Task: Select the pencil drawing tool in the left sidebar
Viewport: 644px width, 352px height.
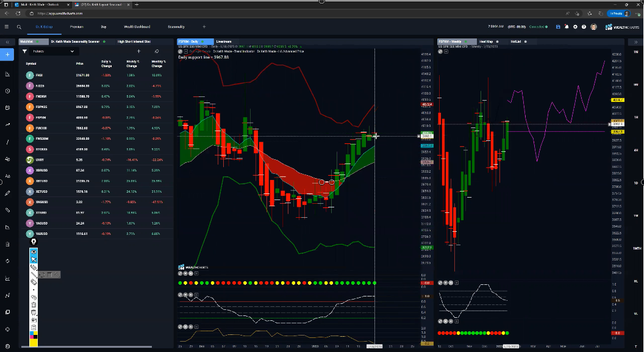Action: [7, 193]
